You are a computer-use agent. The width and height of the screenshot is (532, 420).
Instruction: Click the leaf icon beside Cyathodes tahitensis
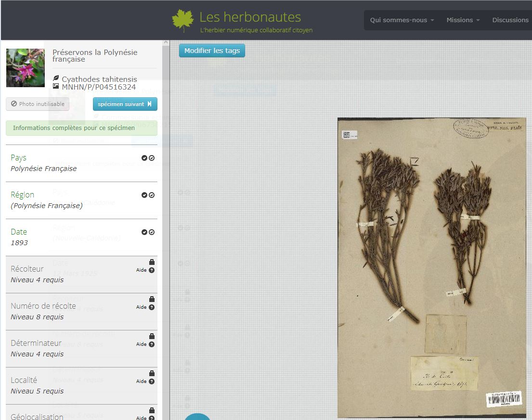[x=56, y=79]
